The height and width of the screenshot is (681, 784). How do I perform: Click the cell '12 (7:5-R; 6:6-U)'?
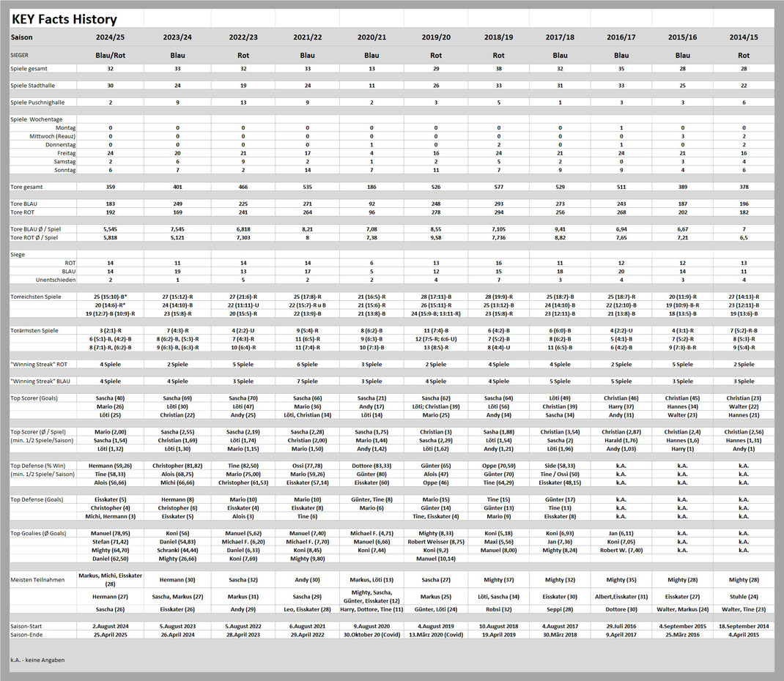436,339
